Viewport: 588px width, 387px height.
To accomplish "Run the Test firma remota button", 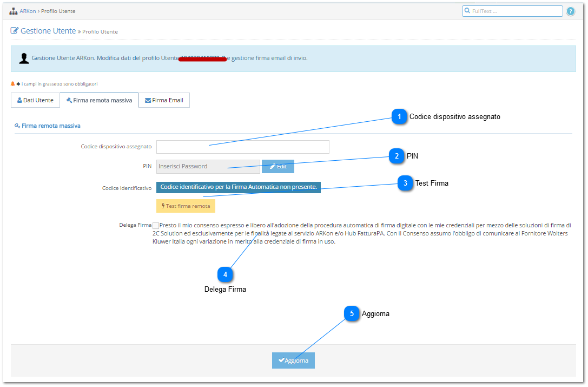I will click(x=186, y=206).
